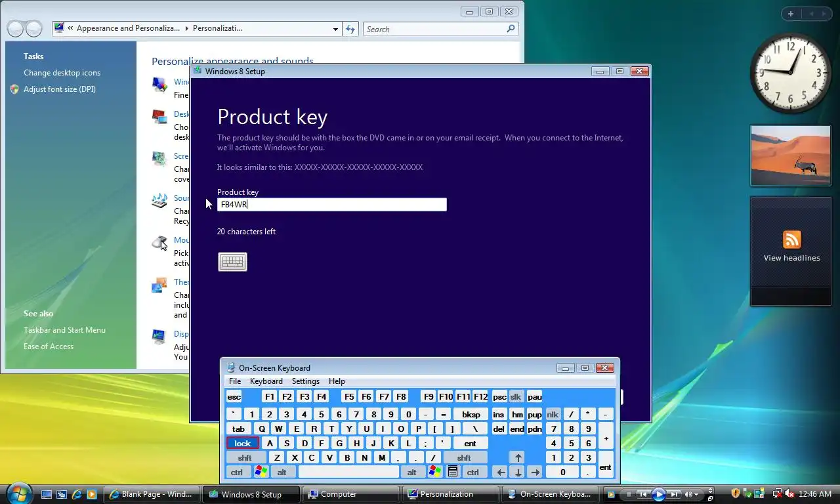Viewport: 840px width, 504px height.
Task: Click the Theme icon in Personalization window
Action: pyautogui.click(x=159, y=285)
